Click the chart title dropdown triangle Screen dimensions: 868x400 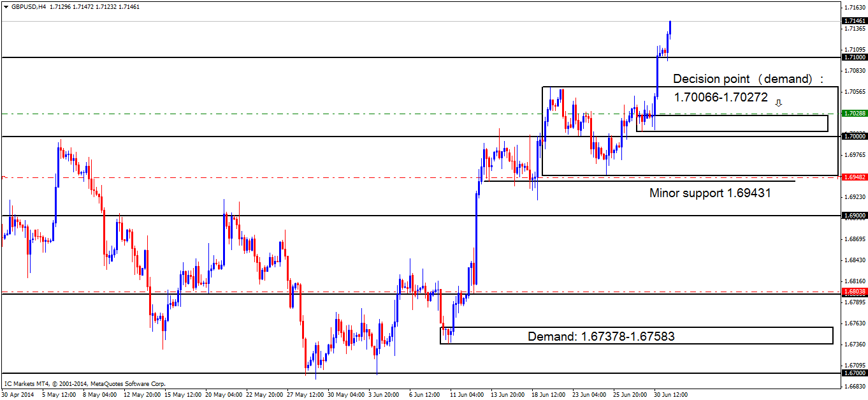tap(6, 6)
